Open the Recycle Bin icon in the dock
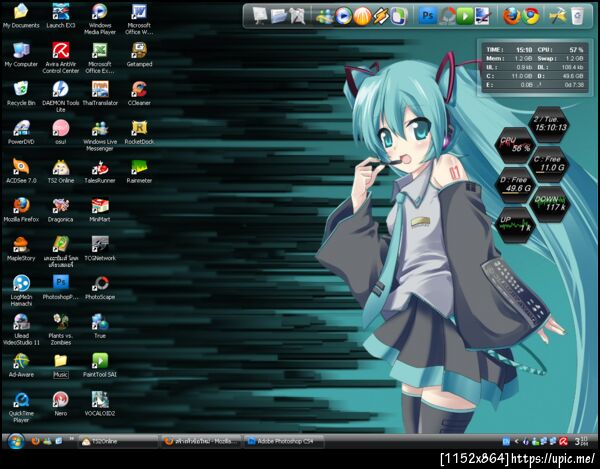Screen dimensions: 600x469 tap(578, 16)
